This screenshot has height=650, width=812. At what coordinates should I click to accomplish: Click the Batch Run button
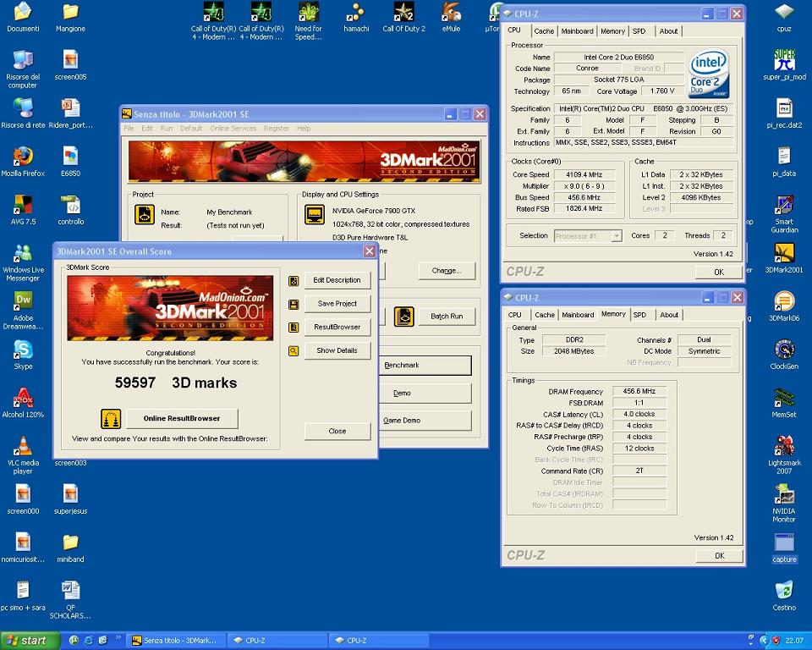coord(447,317)
